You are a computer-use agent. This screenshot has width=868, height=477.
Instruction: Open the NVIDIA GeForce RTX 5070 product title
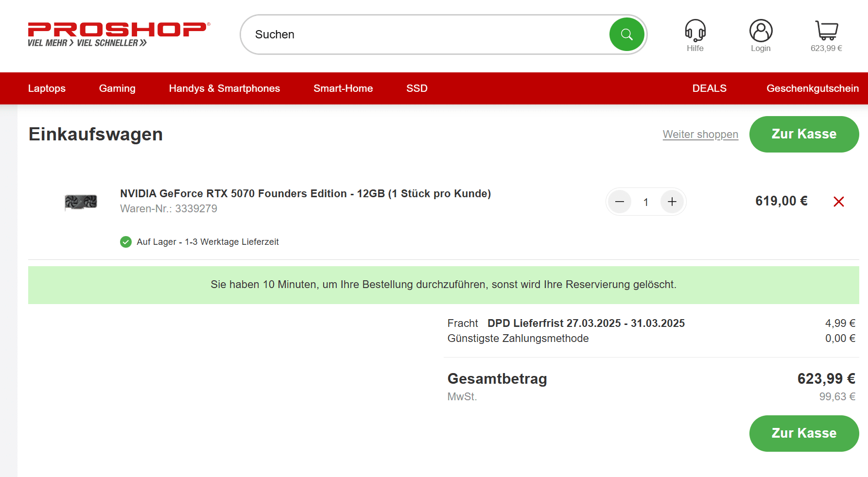[x=306, y=193]
